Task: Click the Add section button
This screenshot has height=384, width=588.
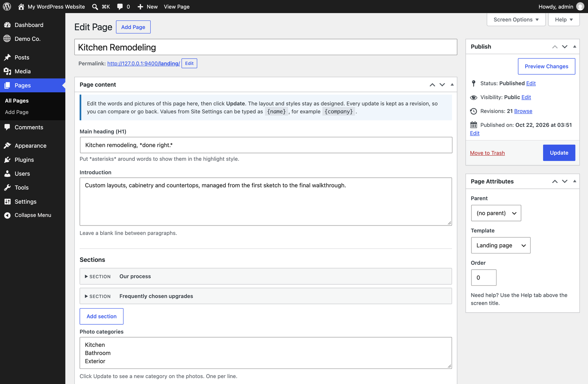Action: (101, 316)
